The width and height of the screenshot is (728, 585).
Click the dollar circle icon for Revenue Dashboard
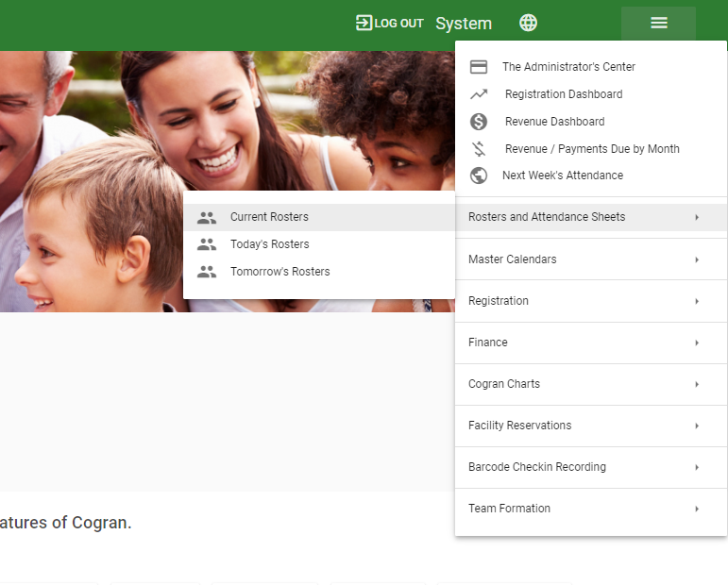pyautogui.click(x=478, y=122)
